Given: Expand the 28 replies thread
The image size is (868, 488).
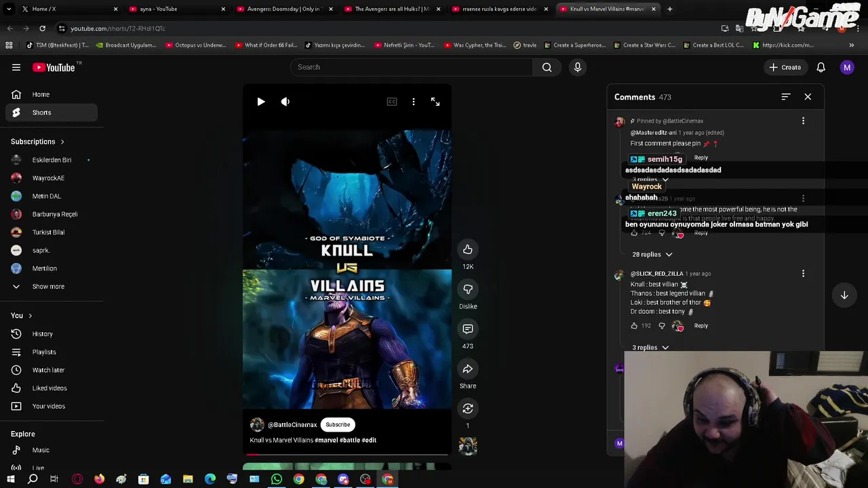Looking at the screenshot, I should click(652, 255).
